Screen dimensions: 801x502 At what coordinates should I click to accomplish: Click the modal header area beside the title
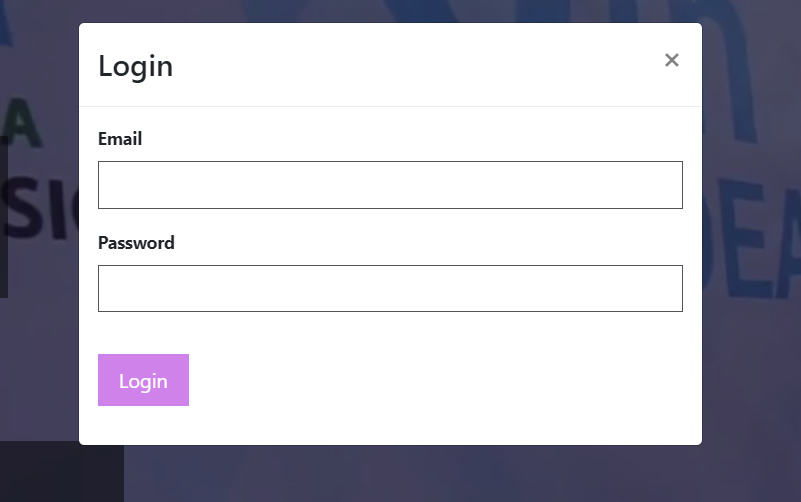coord(409,65)
